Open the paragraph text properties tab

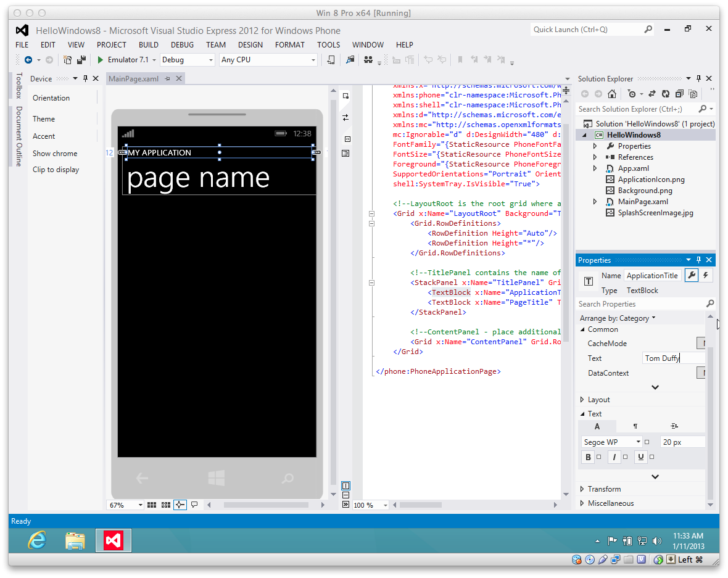point(635,426)
